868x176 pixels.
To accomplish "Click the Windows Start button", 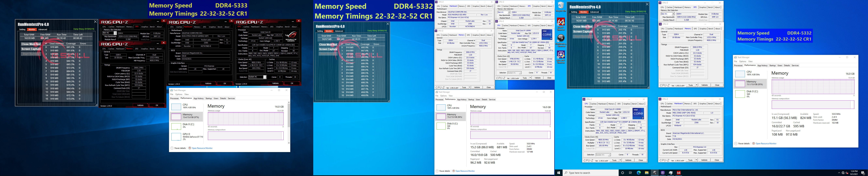I will click(x=558, y=173).
